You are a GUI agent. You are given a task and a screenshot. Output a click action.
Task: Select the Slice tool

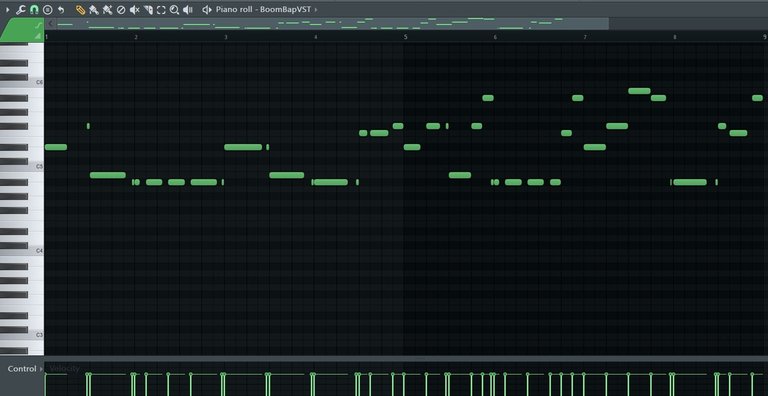(x=148, y=10)
